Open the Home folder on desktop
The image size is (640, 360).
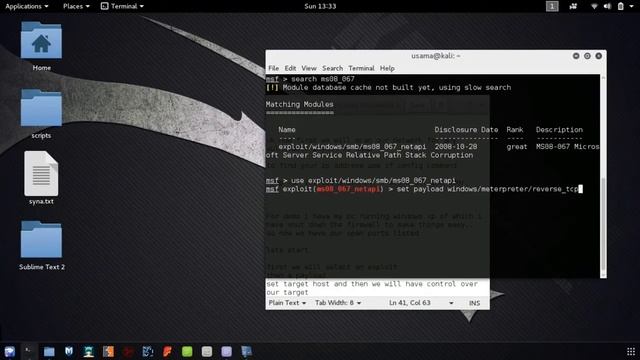41,41
